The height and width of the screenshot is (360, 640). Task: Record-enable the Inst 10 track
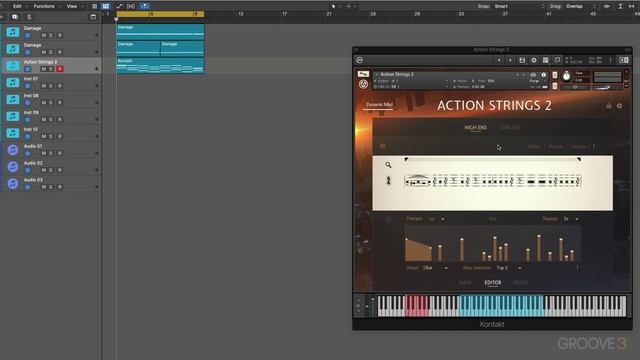(x=60, y=136)
